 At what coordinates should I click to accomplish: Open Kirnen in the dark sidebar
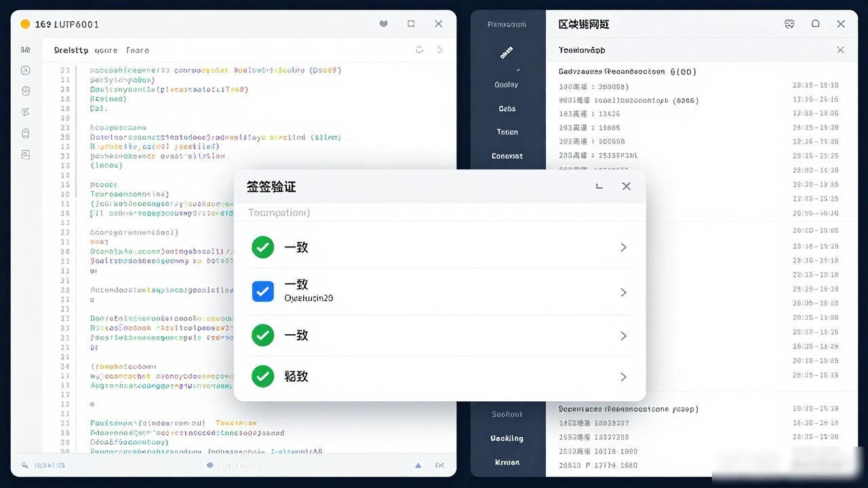click(507, 462)
